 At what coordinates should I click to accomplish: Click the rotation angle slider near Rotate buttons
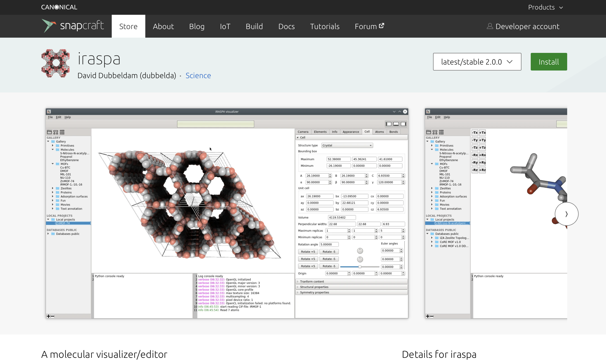pyautogui.click(x=360, y=267)
